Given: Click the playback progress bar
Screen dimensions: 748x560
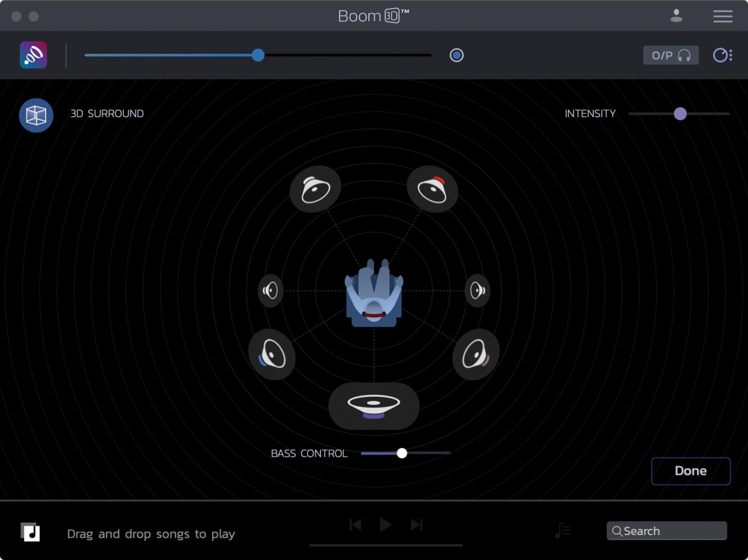Looking at the screenshot, I should [386, 545].
